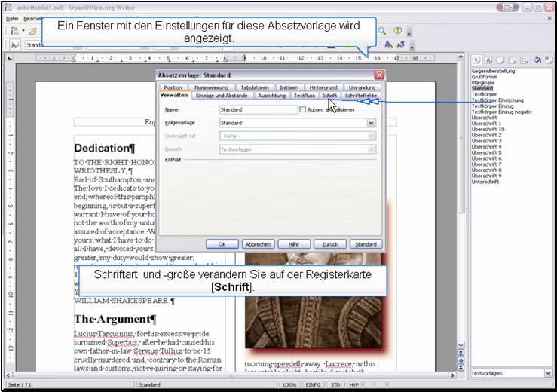Select the Frame Styles icon in Styles panel
This screenshot has height=392, width=557.
coord(499,60)
